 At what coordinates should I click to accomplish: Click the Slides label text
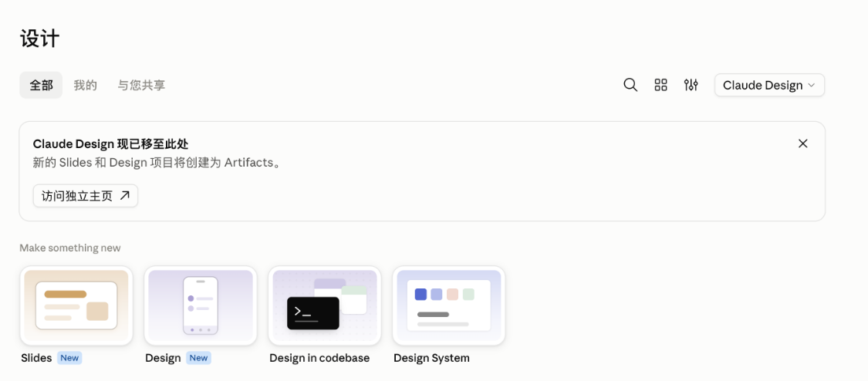(36, 358)
